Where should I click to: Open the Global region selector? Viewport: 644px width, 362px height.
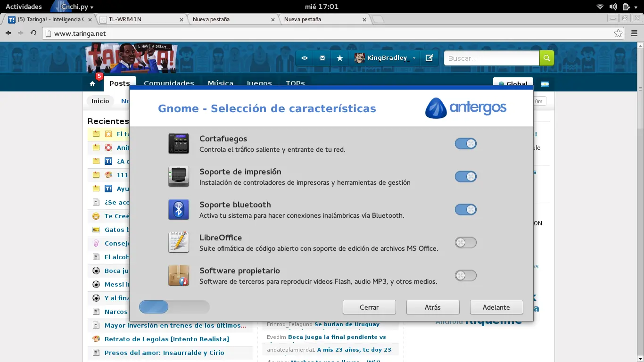(x=513, y=83)
